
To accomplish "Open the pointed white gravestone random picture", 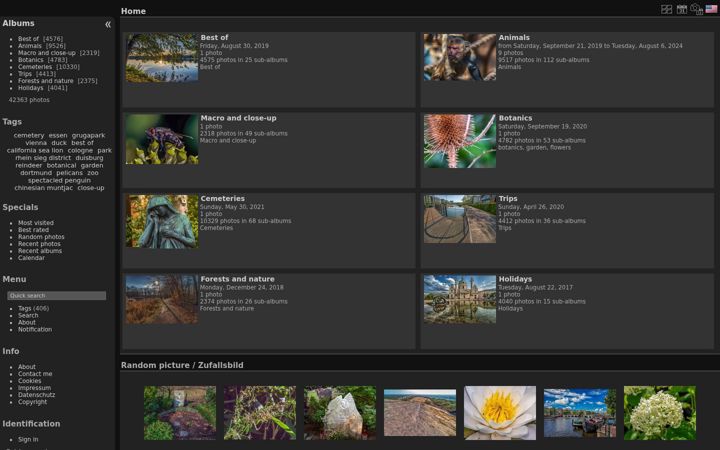I will (340, 413).
